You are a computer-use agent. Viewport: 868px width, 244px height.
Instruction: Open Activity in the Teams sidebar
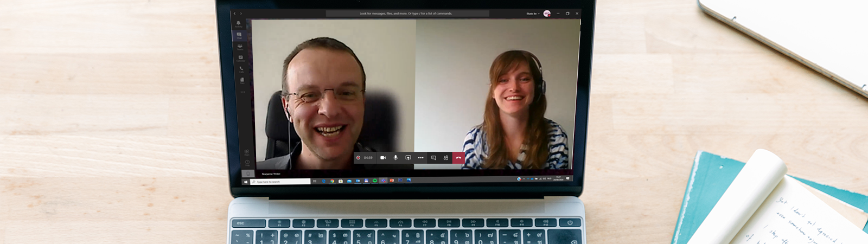239,24
